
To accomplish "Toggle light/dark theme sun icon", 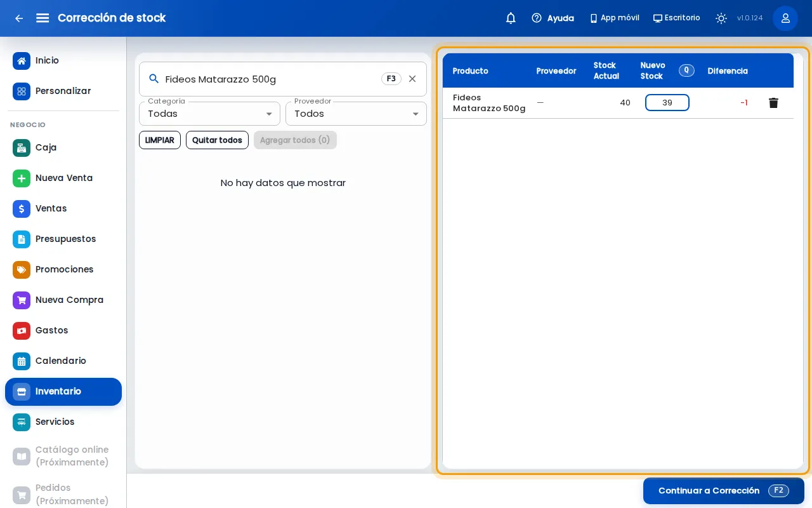I will pyautogui.click(x=721, y=18).
